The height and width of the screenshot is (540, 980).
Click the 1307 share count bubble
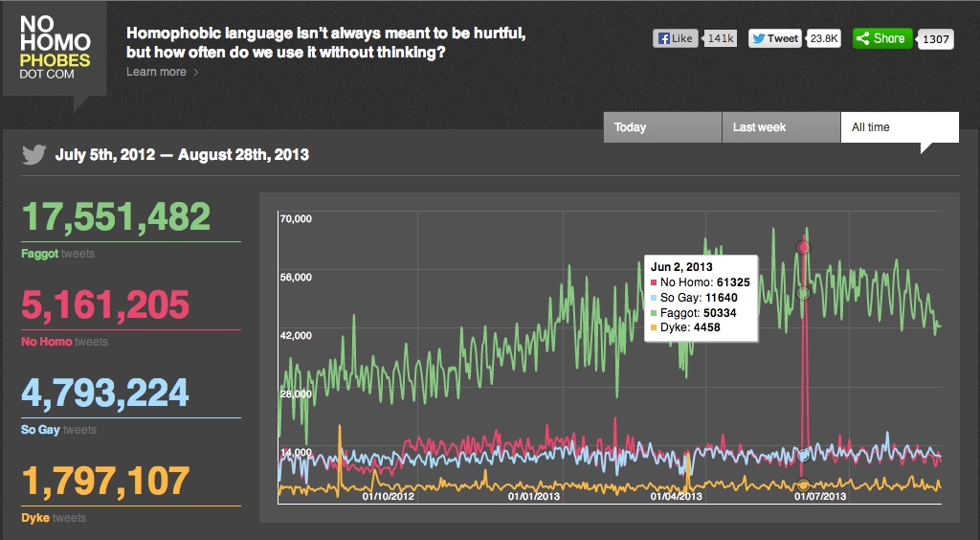tap(936, 38)
